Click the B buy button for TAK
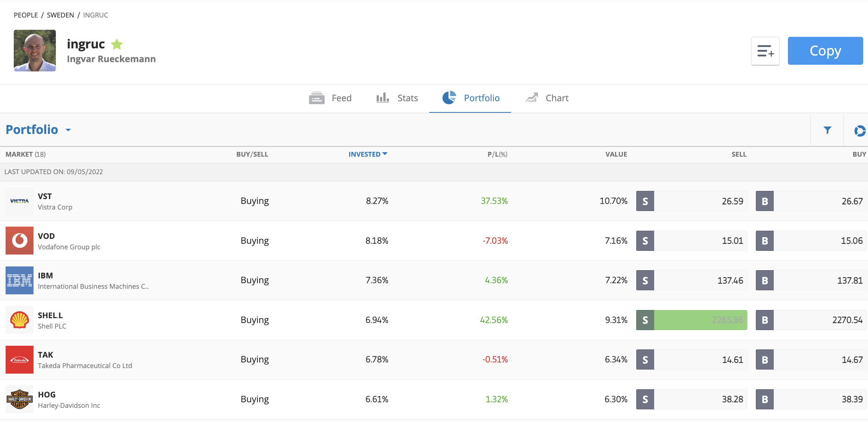This screenshot has height=422, width=868. [764, 359]
